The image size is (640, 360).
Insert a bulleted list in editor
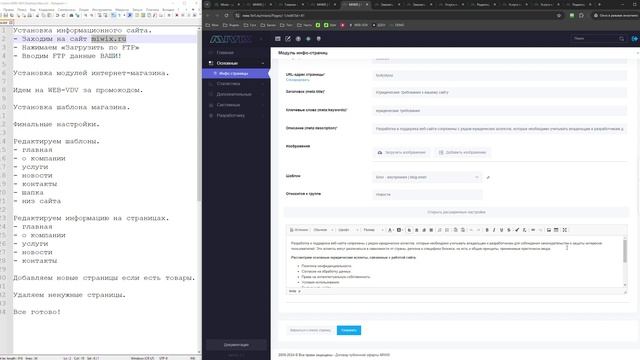pyautogui.click(x=447, y=230)
